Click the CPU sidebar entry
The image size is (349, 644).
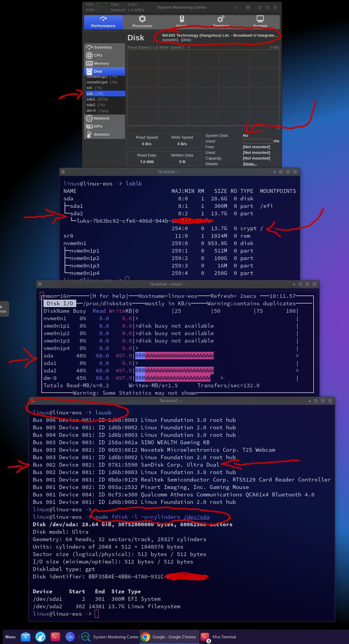(x=105, y=55)
